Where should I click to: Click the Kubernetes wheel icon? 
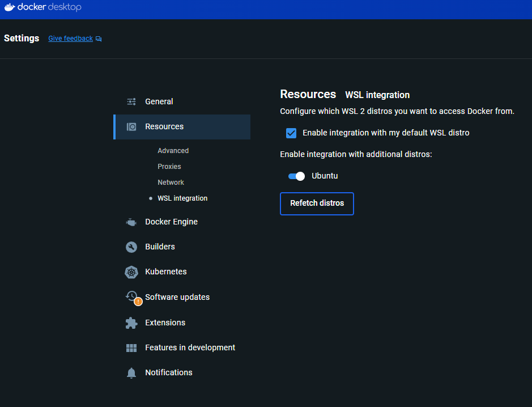131,272
